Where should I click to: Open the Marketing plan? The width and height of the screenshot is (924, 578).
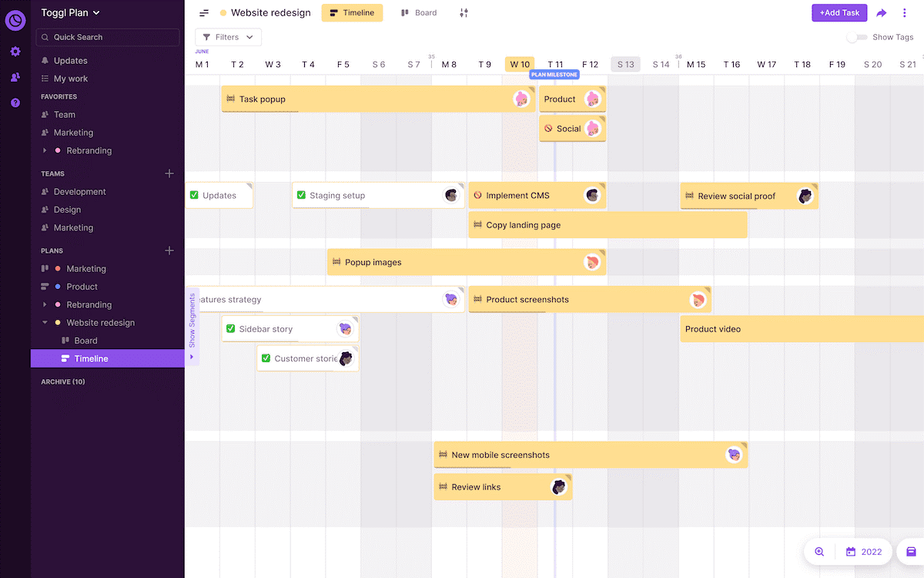click(86, 269)
